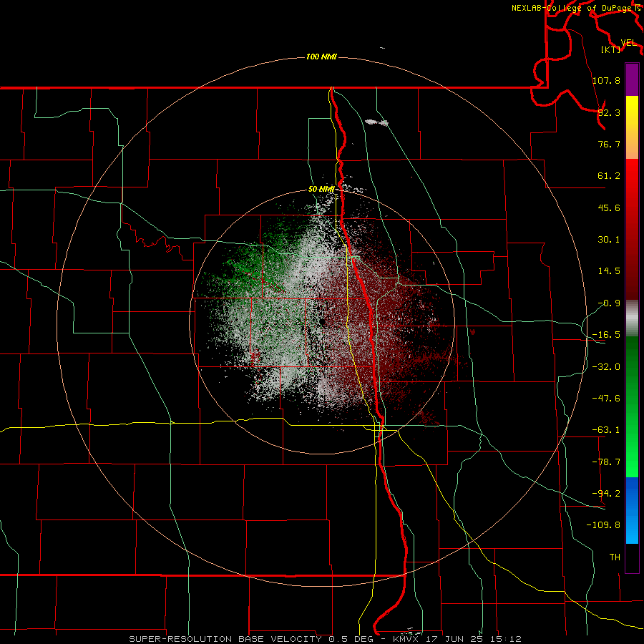The image size is (644, 644).
Task: Click the KMVX radar site identifier
Action: pyautogui.click(x=406, y=639)
